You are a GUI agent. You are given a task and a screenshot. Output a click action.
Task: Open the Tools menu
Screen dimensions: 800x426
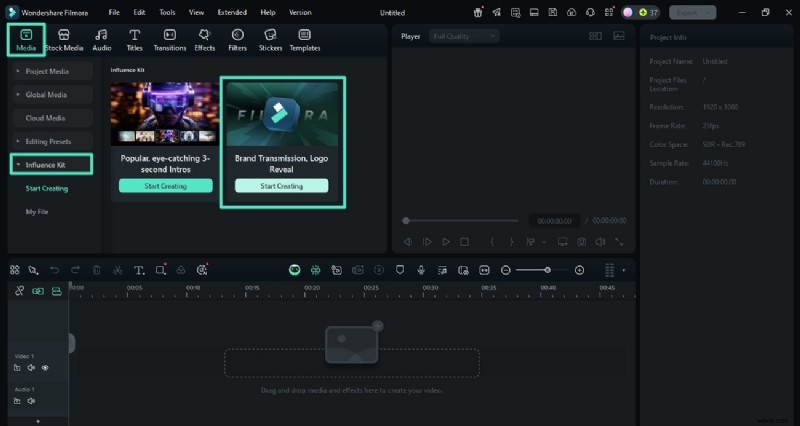[167, 12]
